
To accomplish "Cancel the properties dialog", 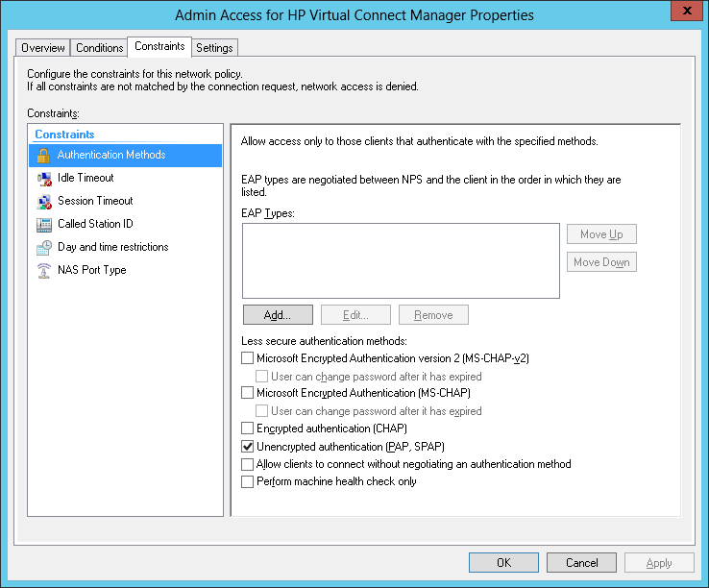I will tap(581, 562).
